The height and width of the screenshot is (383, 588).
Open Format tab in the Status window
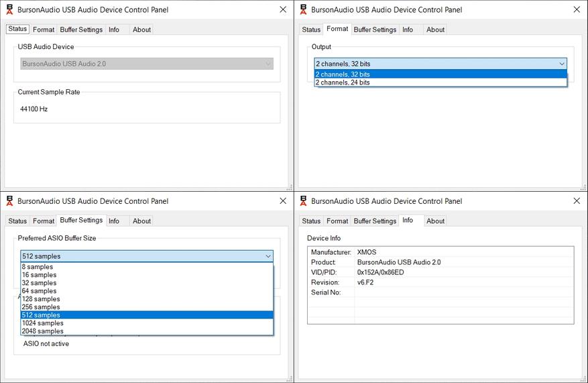(44, 30)
